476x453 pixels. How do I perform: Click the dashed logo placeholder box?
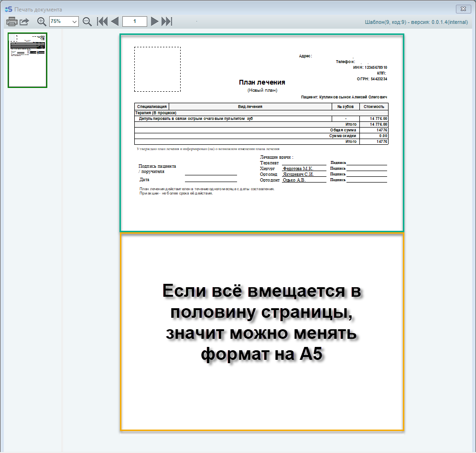[x=157, y=69]
